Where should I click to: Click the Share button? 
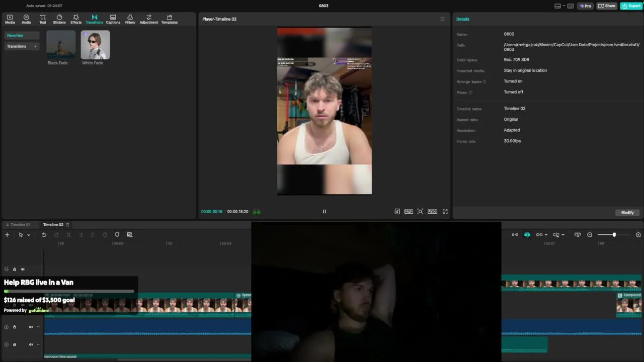tap(607, 6)
